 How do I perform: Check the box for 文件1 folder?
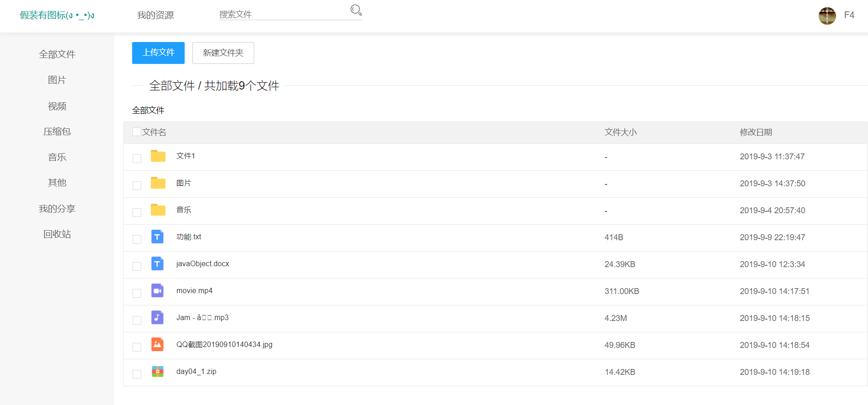point(137,158)
